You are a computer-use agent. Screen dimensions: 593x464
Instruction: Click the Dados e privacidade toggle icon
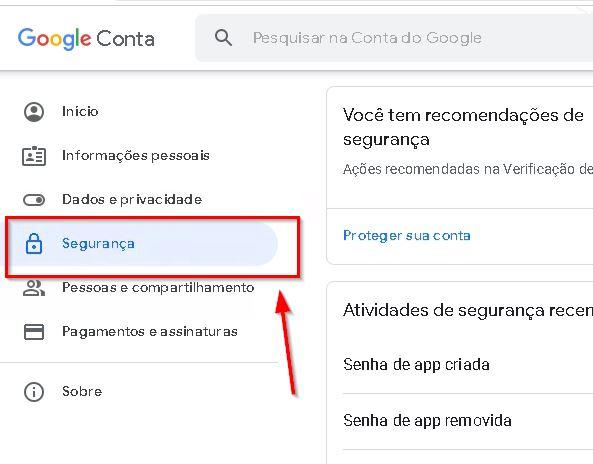[34, 200]
